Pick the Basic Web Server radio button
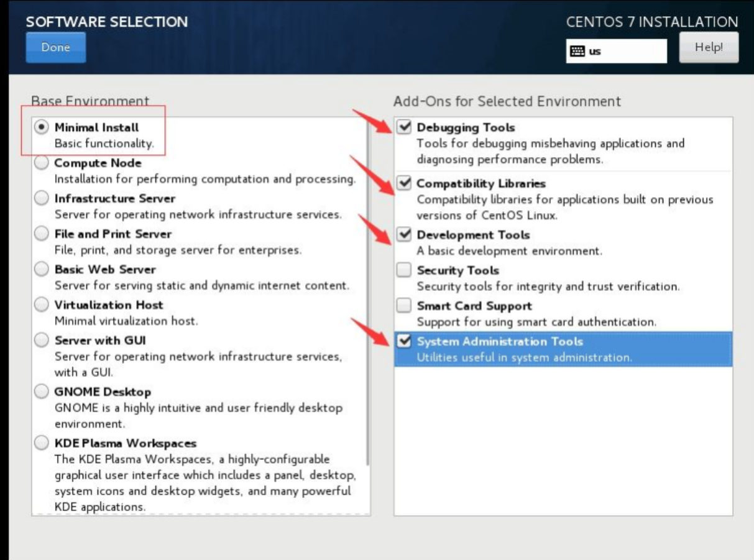Screen dimensions: 754x560 (x=41, y=269)
